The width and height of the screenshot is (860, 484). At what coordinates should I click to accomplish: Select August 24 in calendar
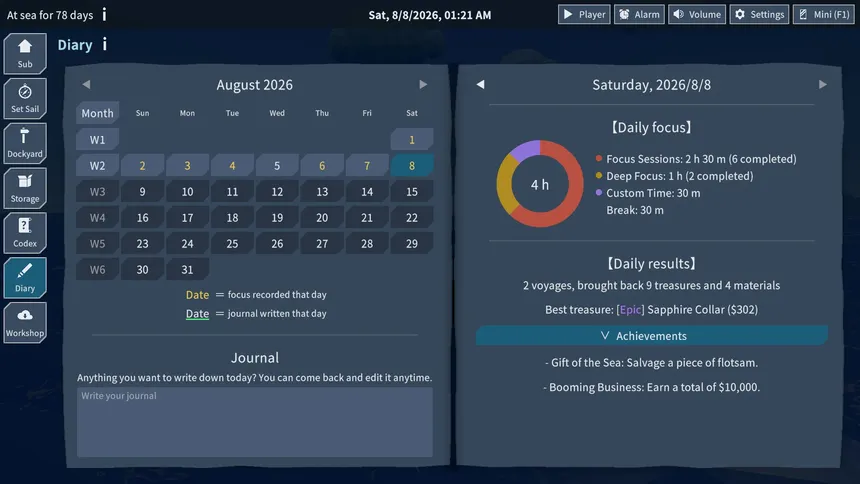click(187, 244)
